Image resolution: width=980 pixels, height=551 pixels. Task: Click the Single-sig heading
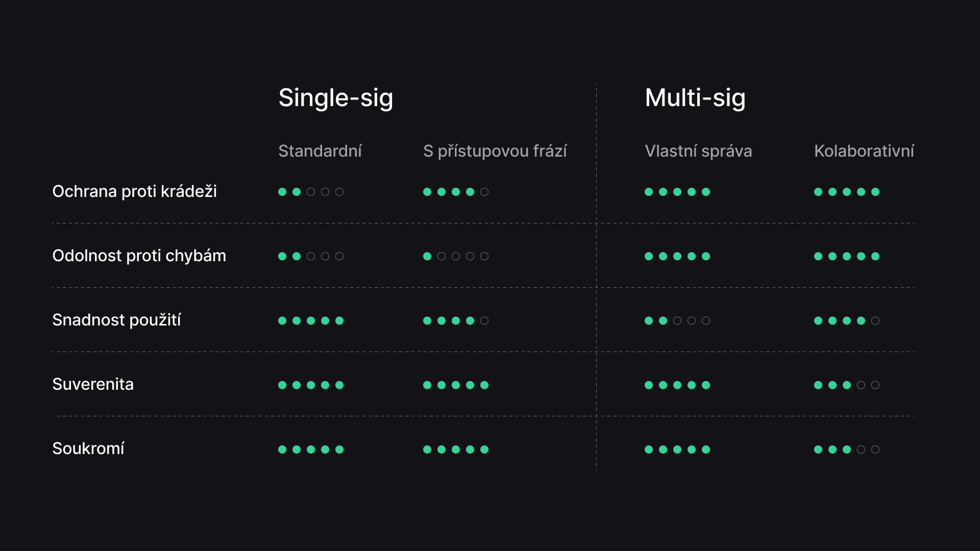[336, 98]
